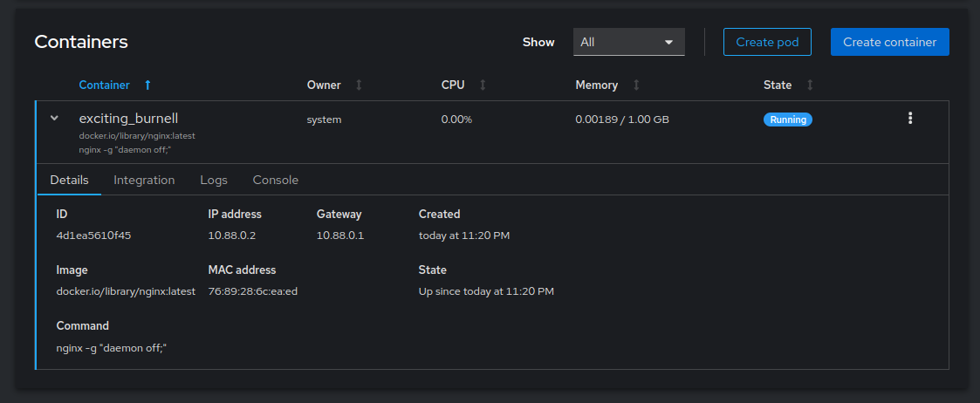This screenshot has width=980, height=403.
Task: Click the State column header label
Action: click(778, 85)
